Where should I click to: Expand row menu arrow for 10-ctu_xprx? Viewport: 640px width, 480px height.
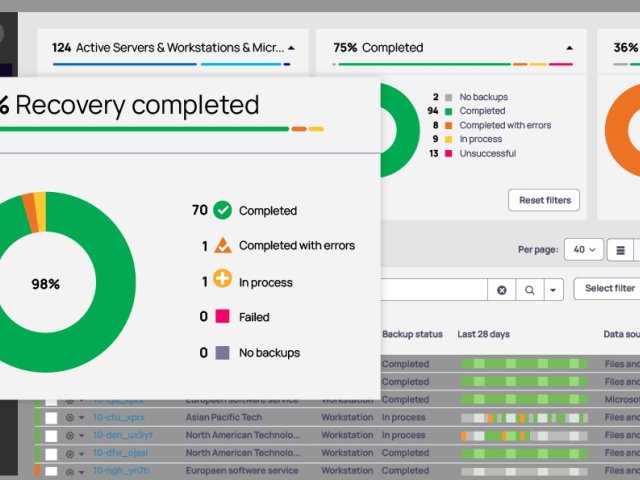click(x=81, y=418)
